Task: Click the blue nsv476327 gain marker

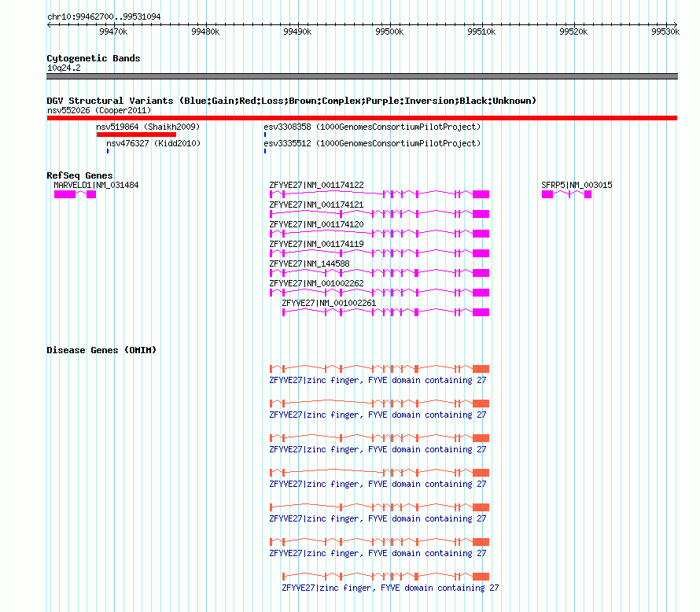Action: click(x=108, y=151)
